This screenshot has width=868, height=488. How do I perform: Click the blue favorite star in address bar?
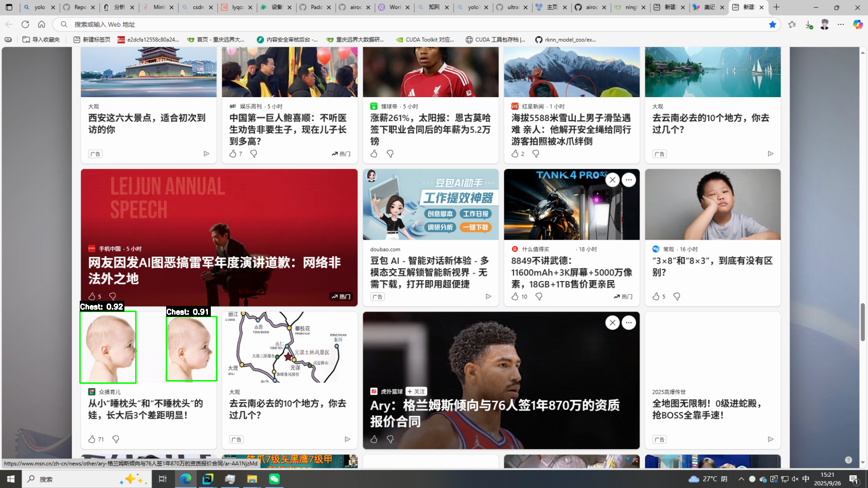[x=772, y=24]
